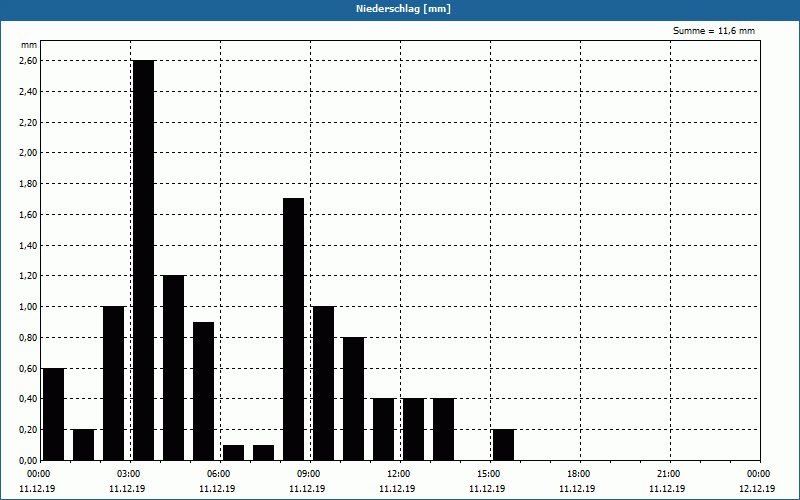This screenshot has width=800, height=500.
Task: Click the 0,90 mm bar before 06:00
Action: click(204, 391)
